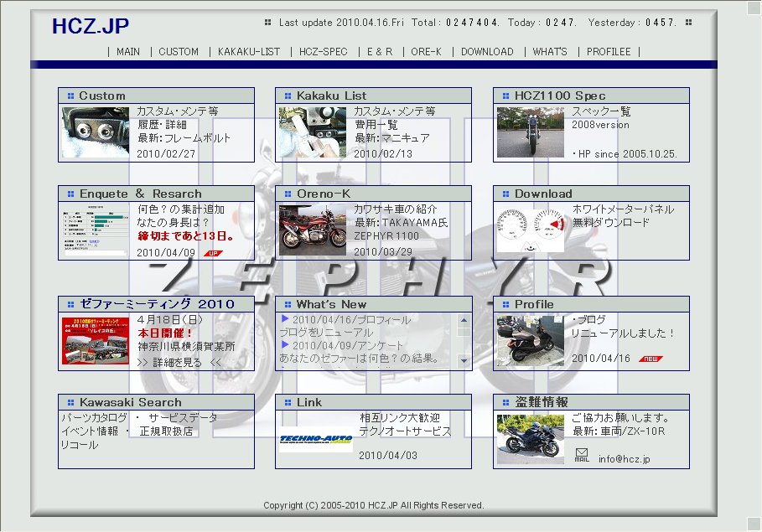The height and width of the screenshot is (532, 762).
Task: Click the blue arrow beside 2010/04/09 news entry
Action: [285, 344]
